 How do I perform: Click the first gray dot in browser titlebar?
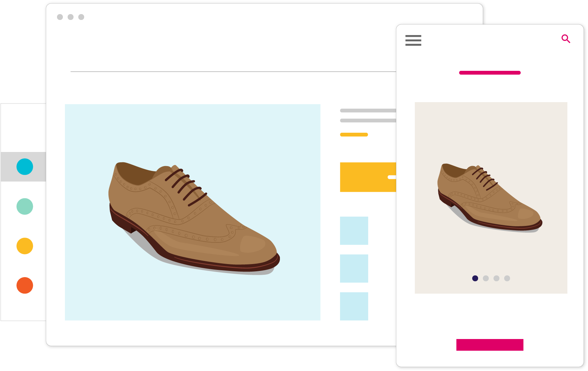[x=61, y=16]
